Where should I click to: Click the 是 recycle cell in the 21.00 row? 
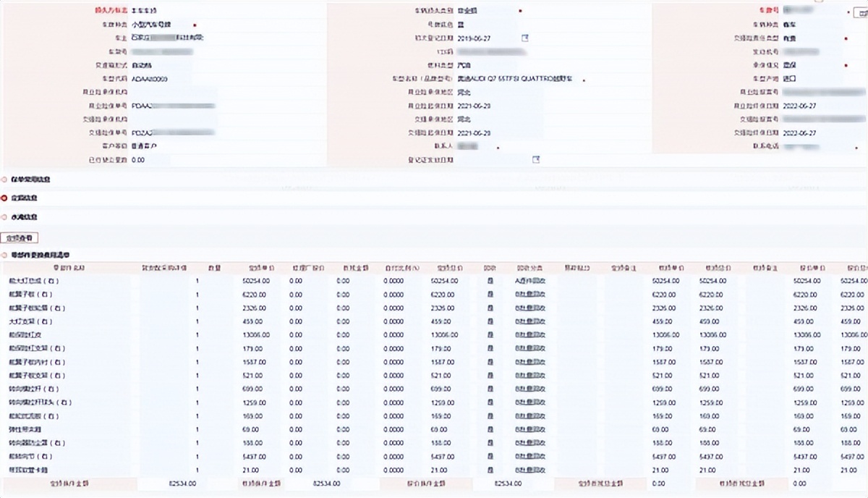490,470
